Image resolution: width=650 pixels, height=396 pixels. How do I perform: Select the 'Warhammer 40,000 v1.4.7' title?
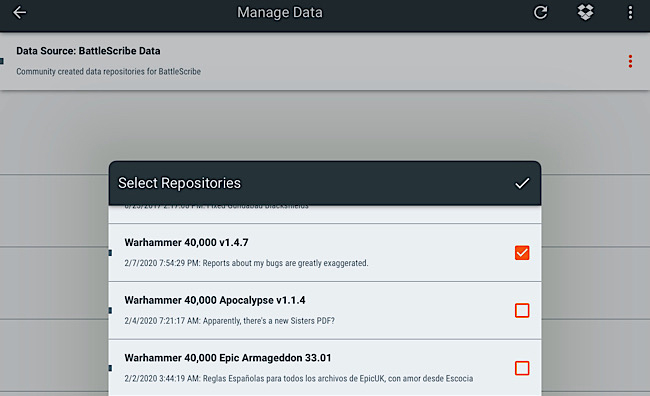click(x=186, y=243)
